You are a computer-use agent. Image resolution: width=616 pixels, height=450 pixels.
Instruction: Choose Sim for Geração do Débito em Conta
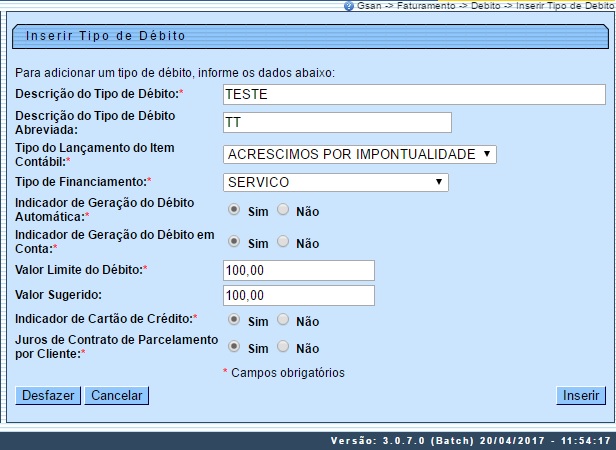point(234,242)
